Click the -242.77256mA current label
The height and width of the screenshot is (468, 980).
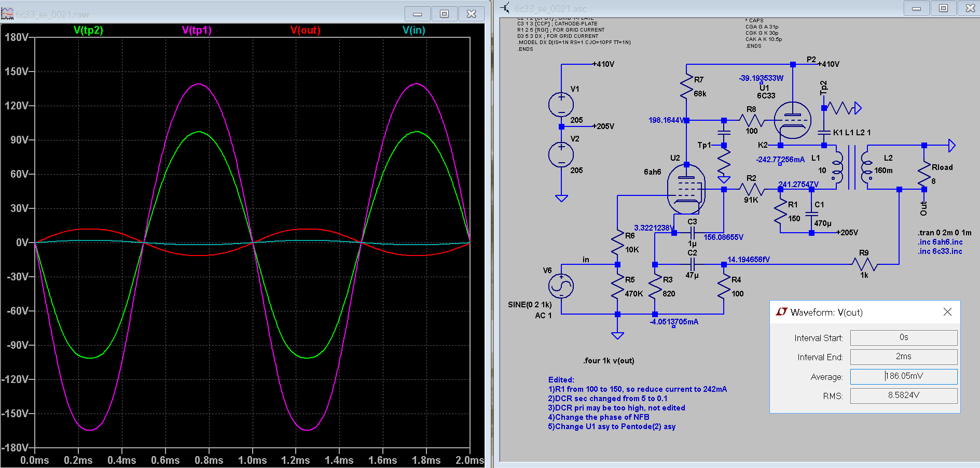pyautogui.click(x=780, y=160)
